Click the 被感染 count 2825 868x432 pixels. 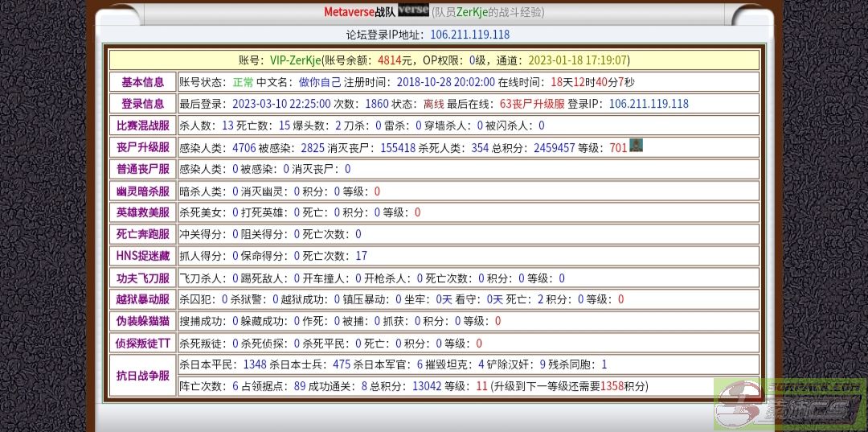(313, 148)
